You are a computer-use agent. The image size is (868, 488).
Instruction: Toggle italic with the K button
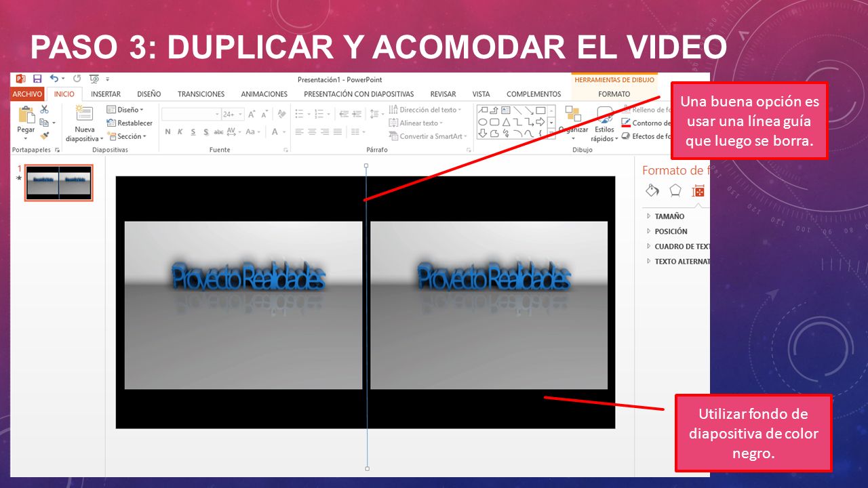tap(180, 131)
